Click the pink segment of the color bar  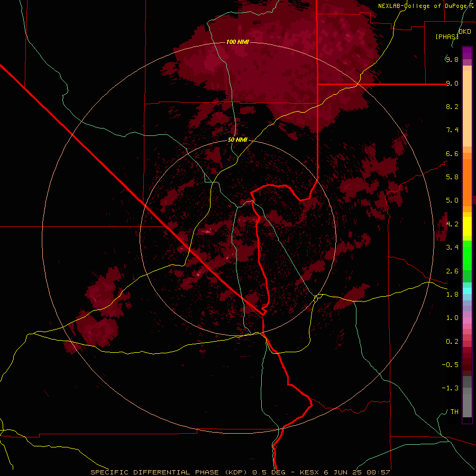pos(467,321)
